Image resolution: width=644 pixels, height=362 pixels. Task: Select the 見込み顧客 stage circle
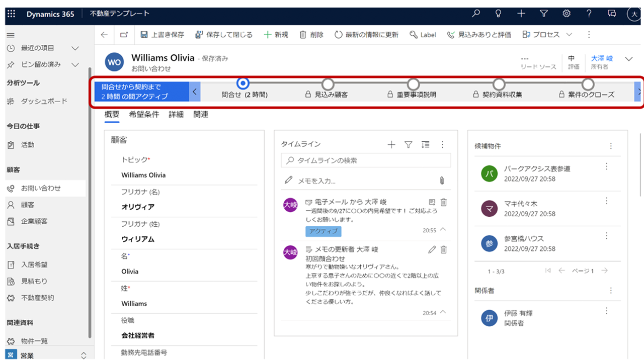point(328,84)
